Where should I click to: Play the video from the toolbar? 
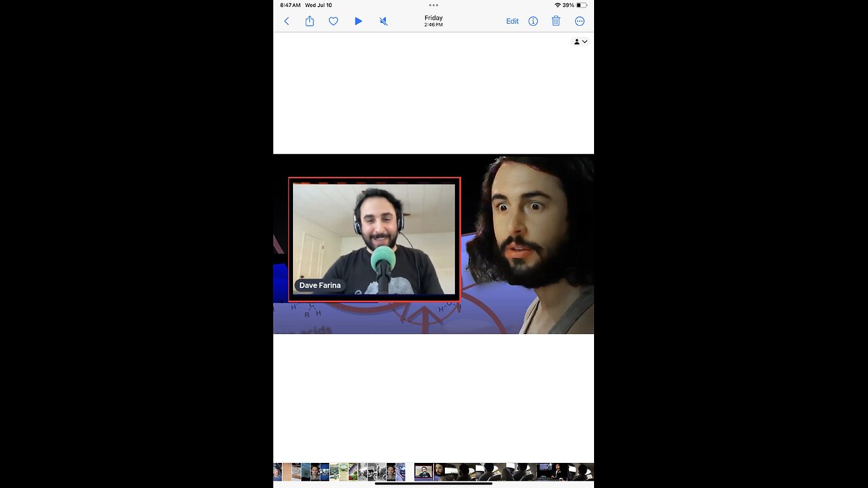pos(358,21)
